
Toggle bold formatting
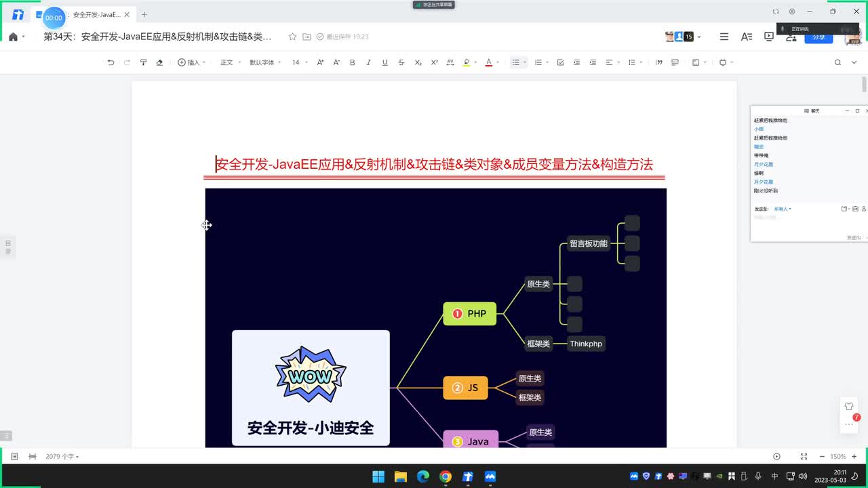click(x=353, y=62)
